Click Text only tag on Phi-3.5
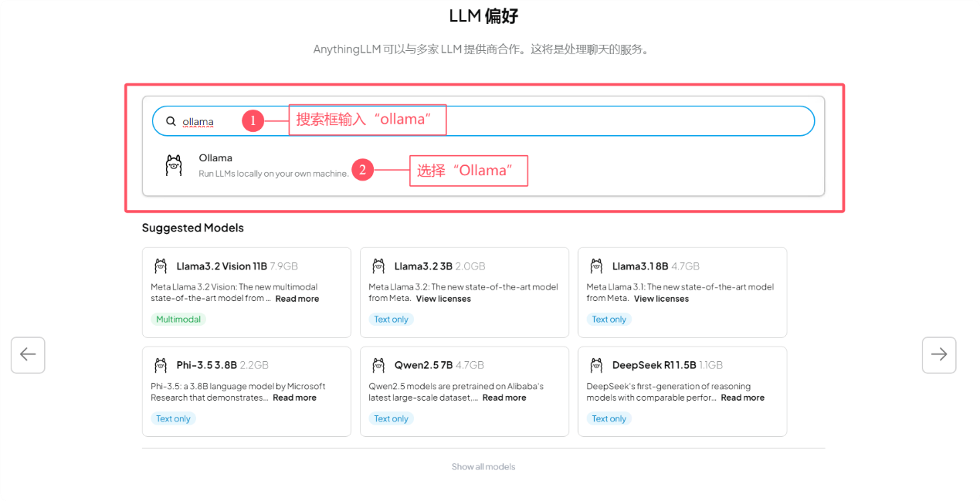The width and height of the screenshot is (980, 501). tap(174, 418)
